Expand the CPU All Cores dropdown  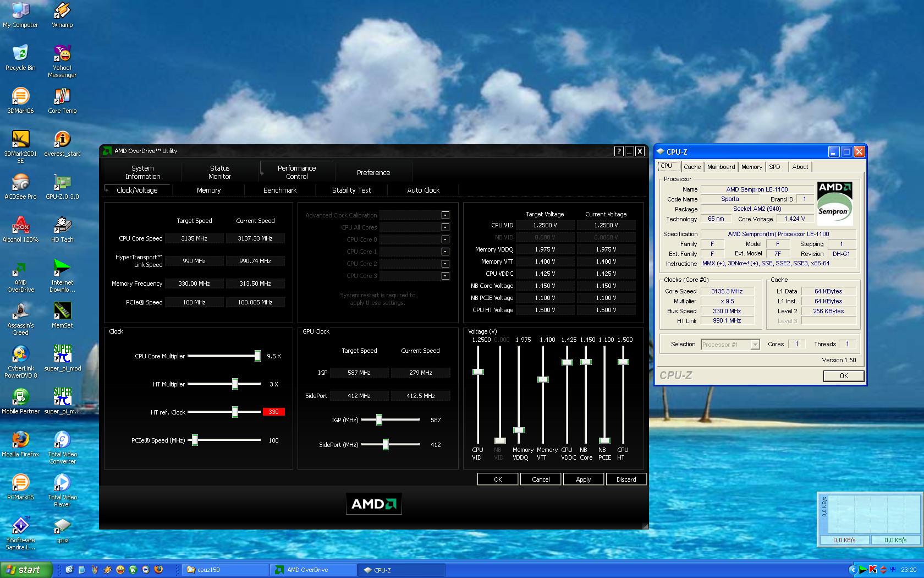pyautogui.click(x=446, y=227)
